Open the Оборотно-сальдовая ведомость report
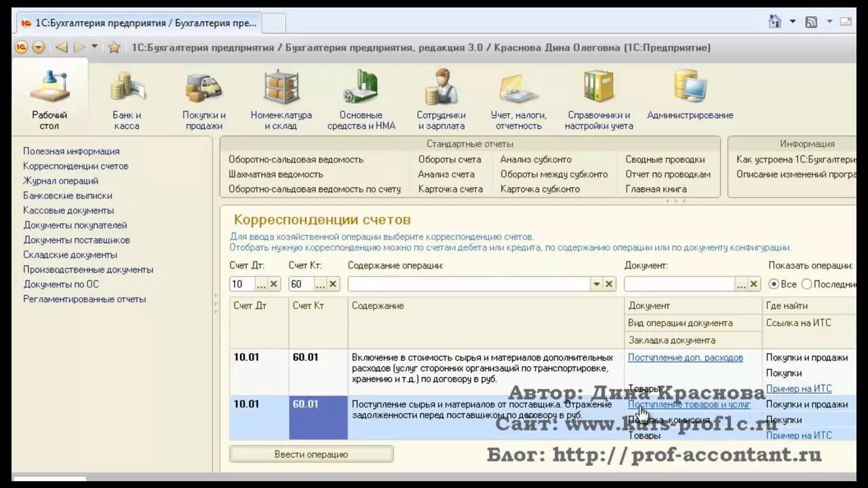The height and width of the screenshot is (488, 868). (296, 159)
